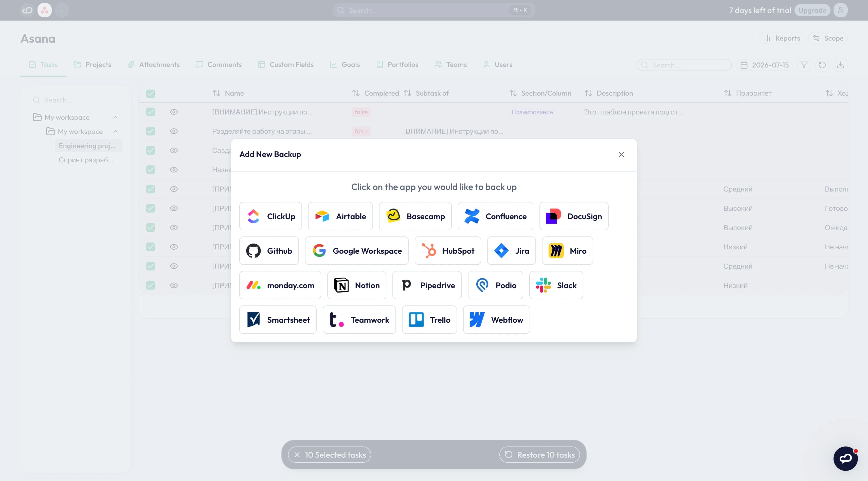Screen dimensions: 868x481
Task: Open the Custom Fields tab
Action: click(285, 64)
